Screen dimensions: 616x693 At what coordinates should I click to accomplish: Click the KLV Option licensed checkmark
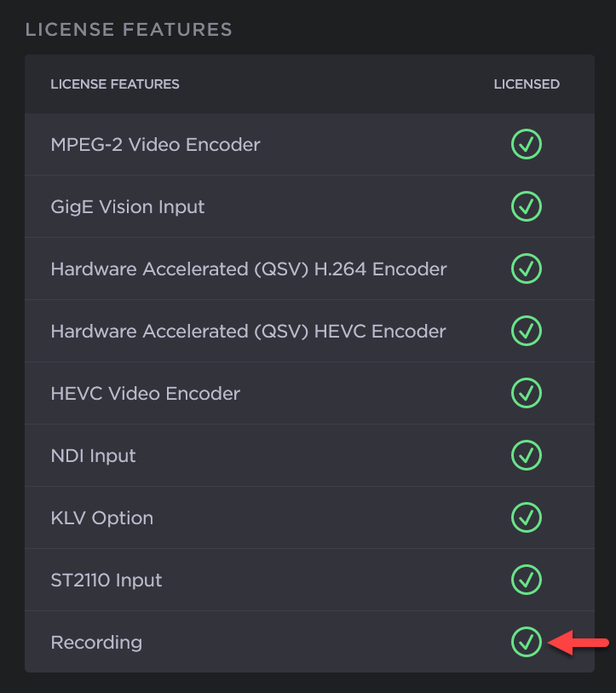click(527, 517)
